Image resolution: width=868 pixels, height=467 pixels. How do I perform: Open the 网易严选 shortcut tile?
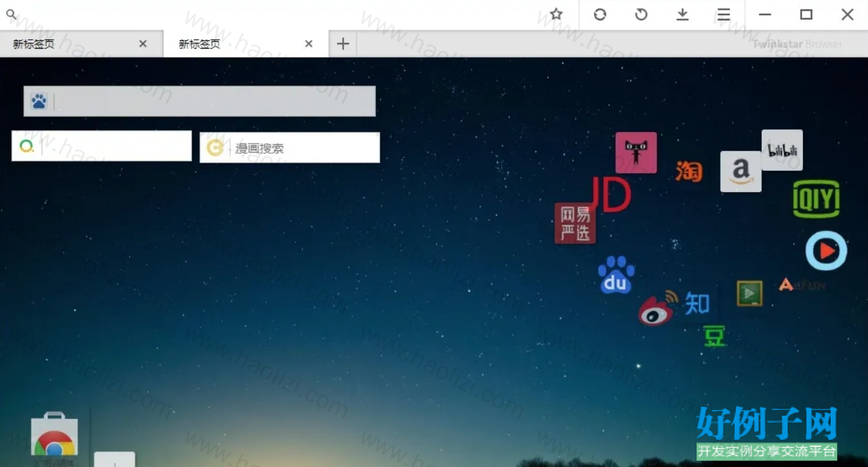575,223
